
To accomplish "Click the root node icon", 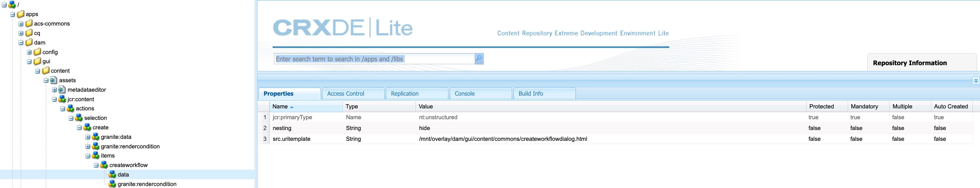I will [12, 5].
